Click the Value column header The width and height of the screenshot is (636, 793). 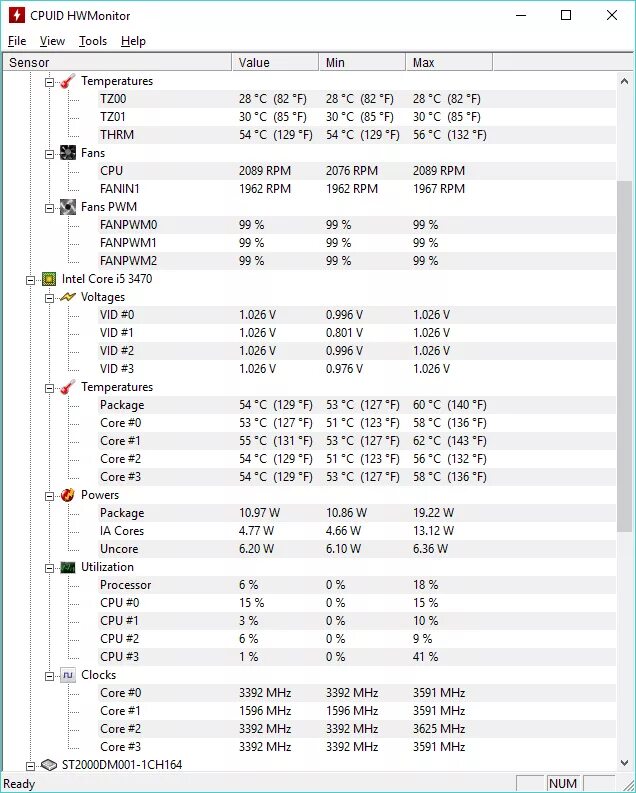[x=275, y=62]
